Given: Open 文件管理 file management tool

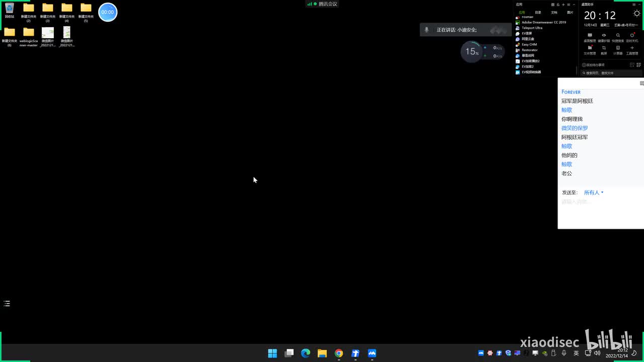Looking at the screenshot, I should (590, 50).
